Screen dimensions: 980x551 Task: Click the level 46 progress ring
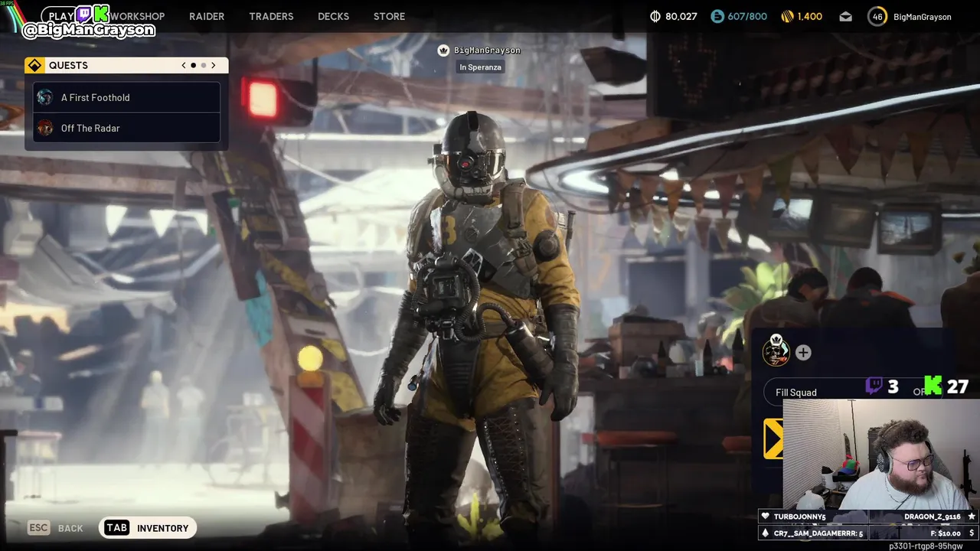click(877, 16)
